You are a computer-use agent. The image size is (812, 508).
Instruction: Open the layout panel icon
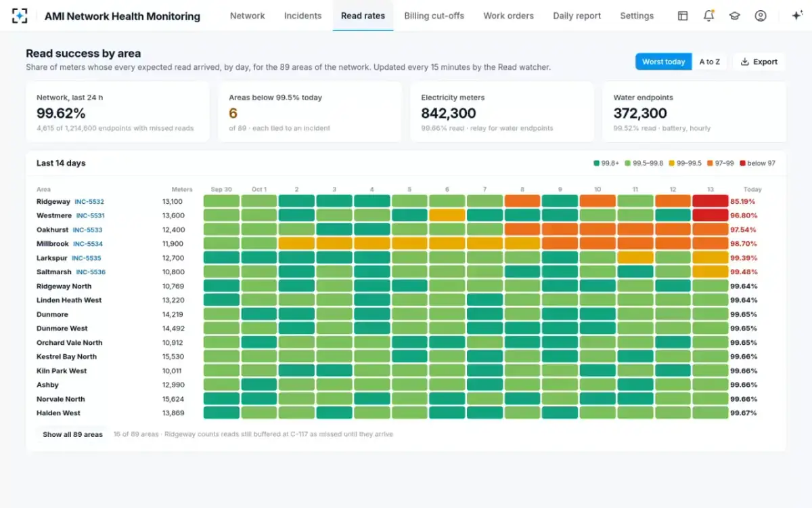[x=683, y=16]
